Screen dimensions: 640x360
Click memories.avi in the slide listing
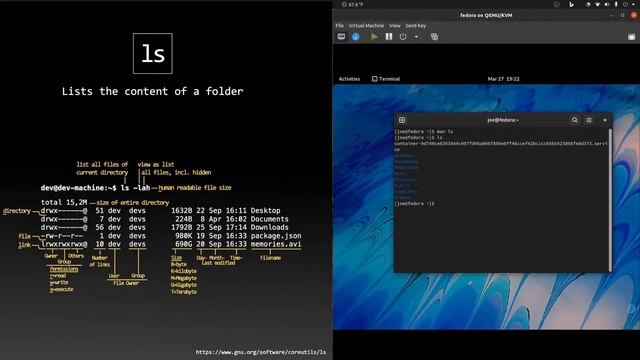(x=276, y=244)
